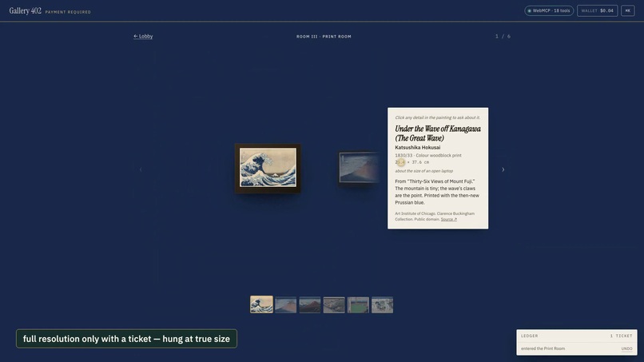
Task: Open the Wallet $0.04 button
Action: pos(597,10)
